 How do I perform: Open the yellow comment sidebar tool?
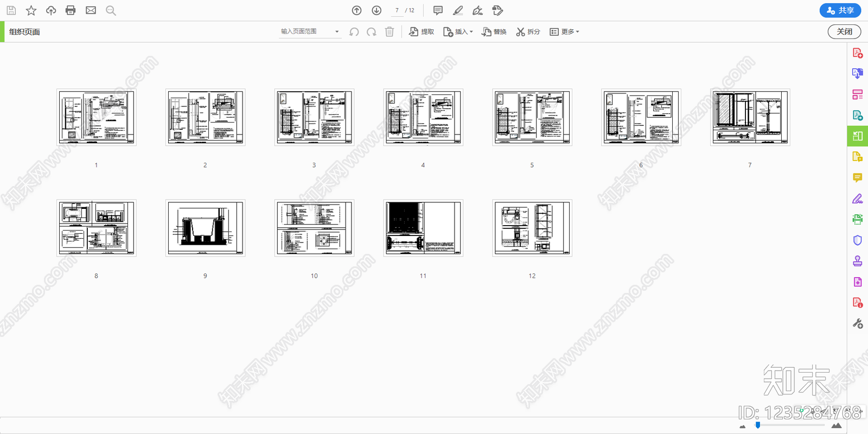coord(858,177)
